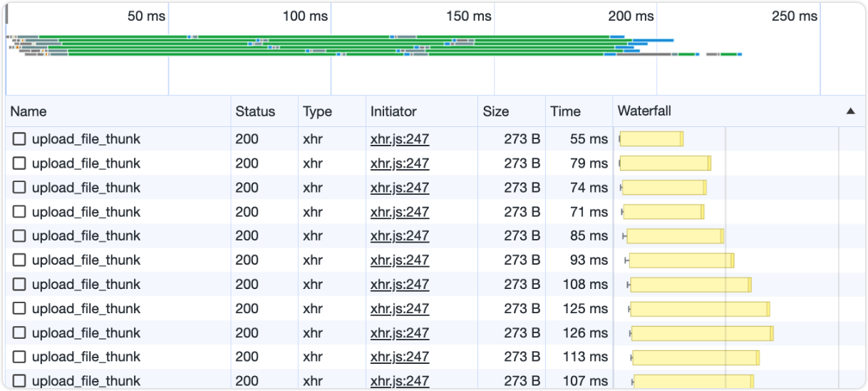Tick the checkbox of the 85 ms request

(x=19, y=235)
